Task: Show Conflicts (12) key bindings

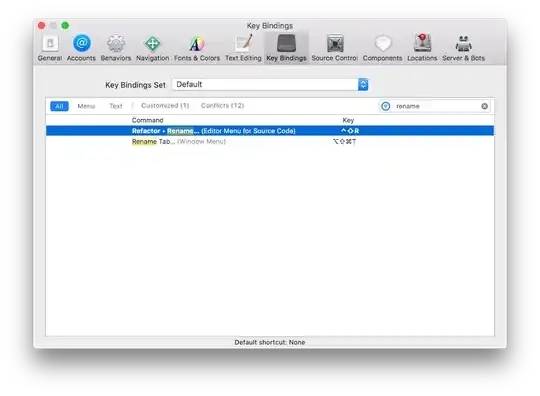Action: (222, 105)
